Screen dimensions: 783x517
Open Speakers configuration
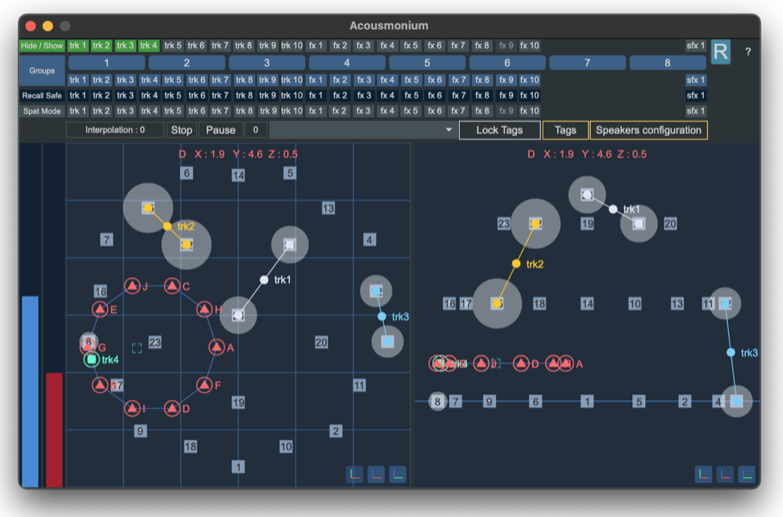(648, 130)
